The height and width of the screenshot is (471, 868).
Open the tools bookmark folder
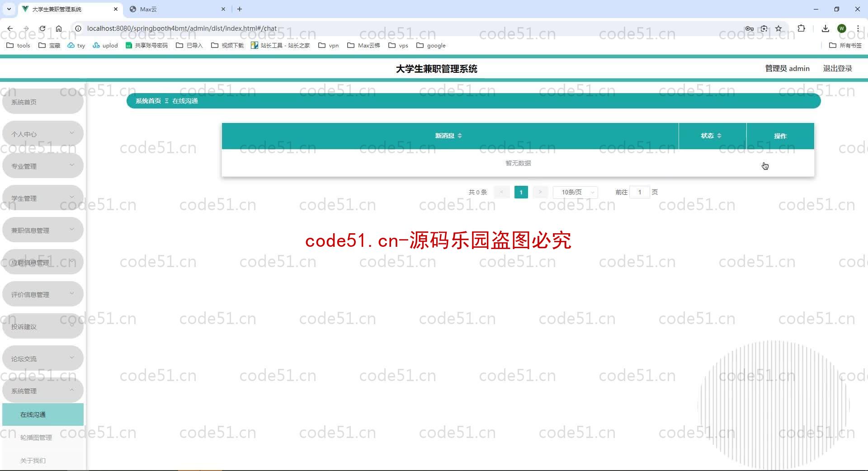click(x=19, y=45)
